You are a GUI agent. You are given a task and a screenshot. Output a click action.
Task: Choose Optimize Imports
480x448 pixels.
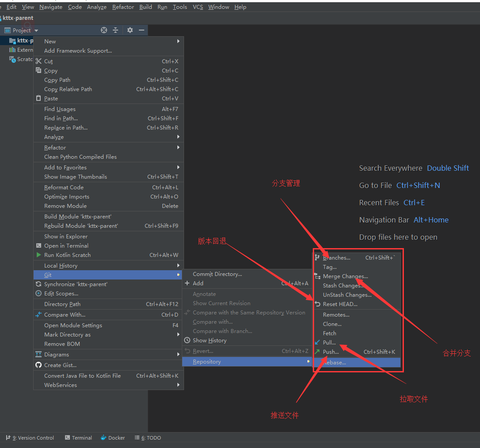108,196
